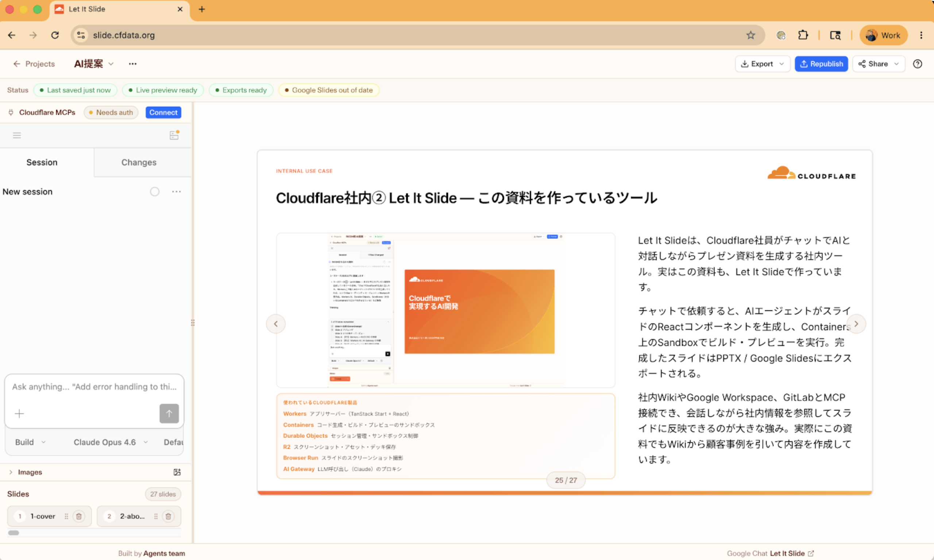Screen dimensions: 934x560
Task: Click the site information icon in address bar
Action: click(x=81, y=35)
